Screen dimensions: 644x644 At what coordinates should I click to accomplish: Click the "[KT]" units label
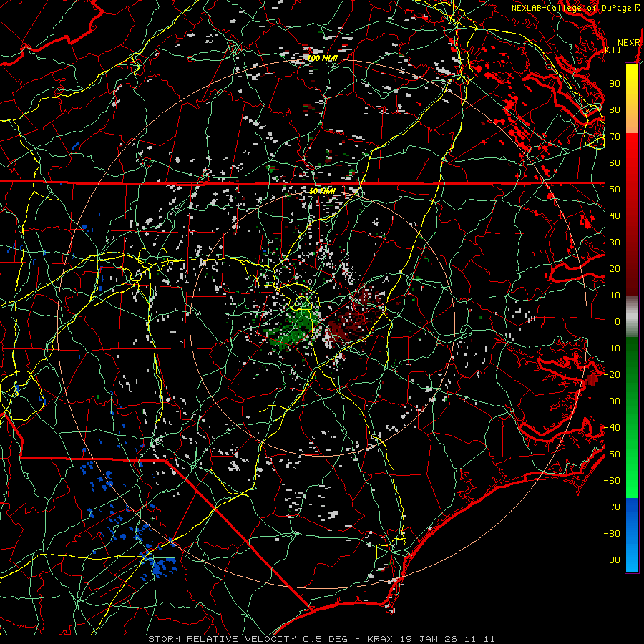[611, 49]
